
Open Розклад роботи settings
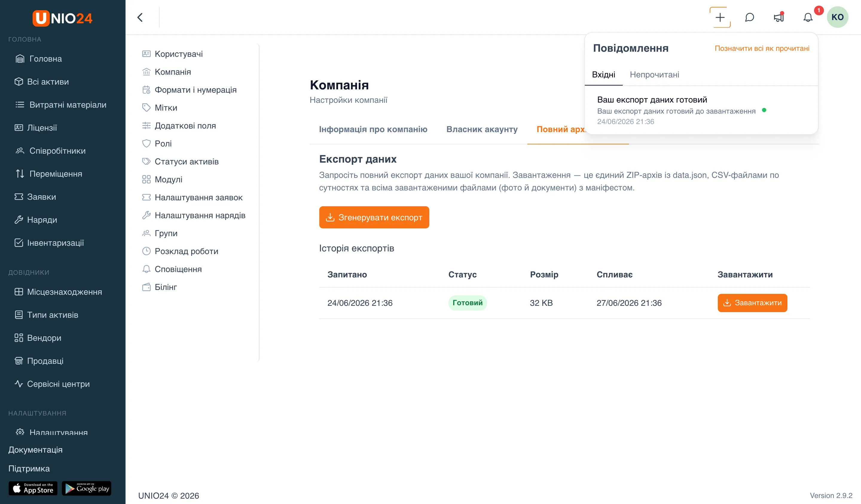pyautogui.click(x=180, y=251)
